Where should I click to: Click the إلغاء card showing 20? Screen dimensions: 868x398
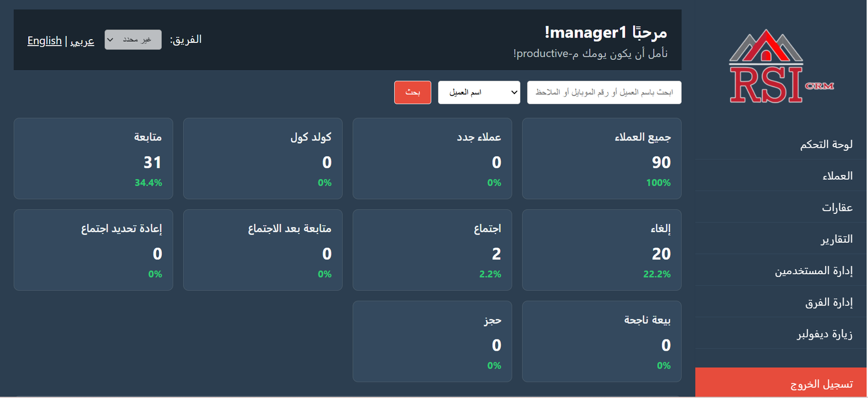point(601,250)
